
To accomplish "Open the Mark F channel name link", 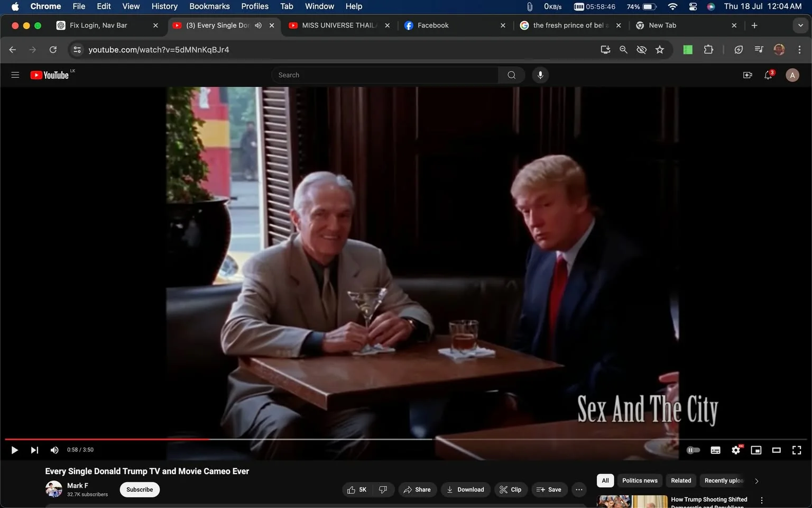I will pos(78,485).
